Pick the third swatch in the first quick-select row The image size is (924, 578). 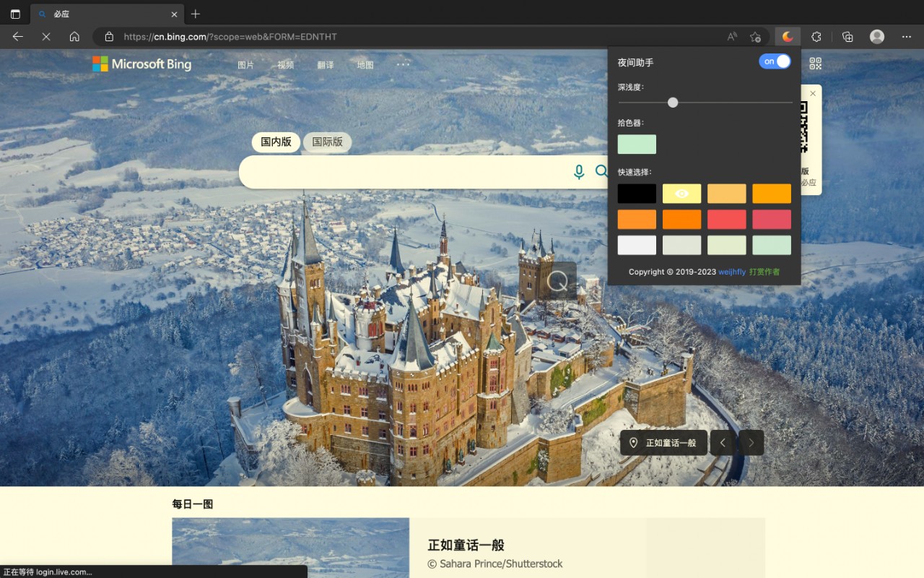[x=726, y=194]
